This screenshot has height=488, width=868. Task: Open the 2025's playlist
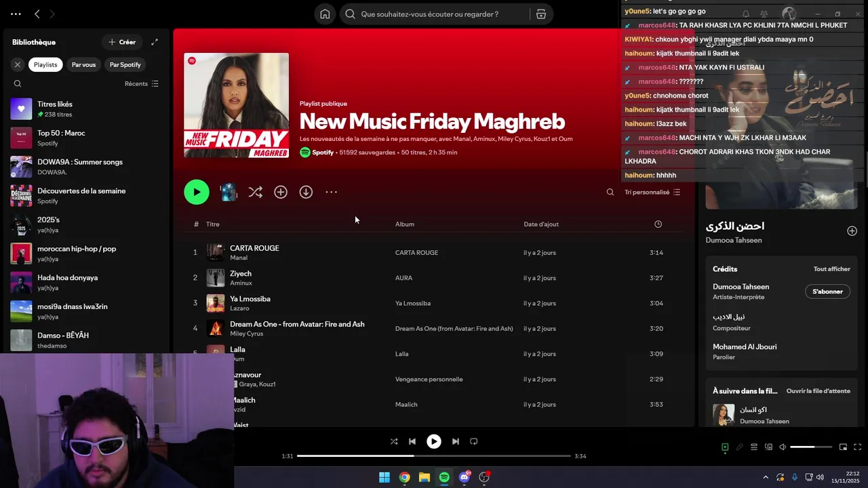click(85, 225)
